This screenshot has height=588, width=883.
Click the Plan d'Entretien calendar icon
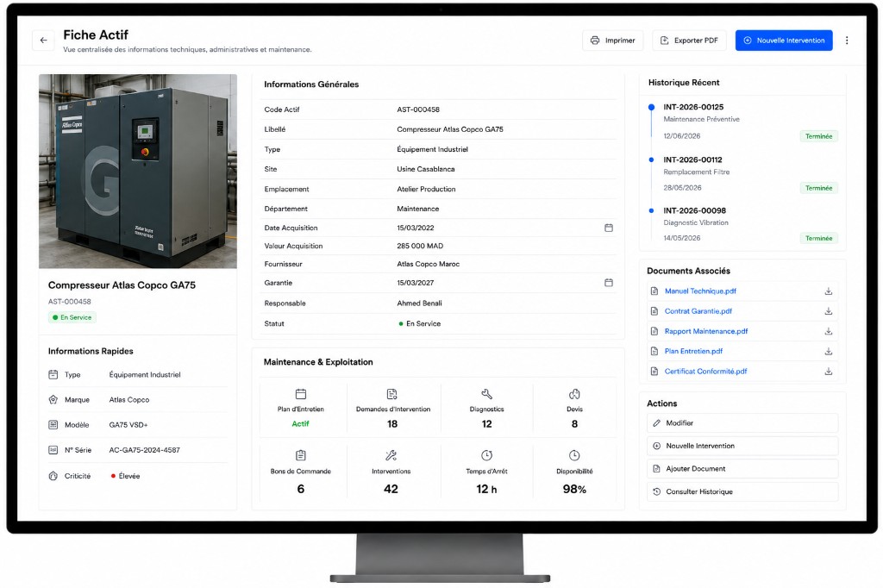pyautogui.click(x=301, y=394)
